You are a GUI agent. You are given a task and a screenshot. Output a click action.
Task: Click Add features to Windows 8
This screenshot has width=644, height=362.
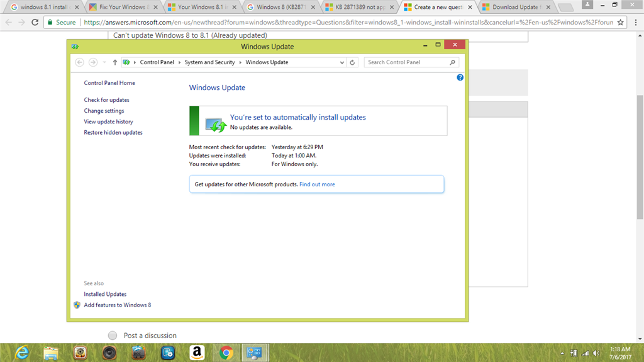[x=118, y=305]
